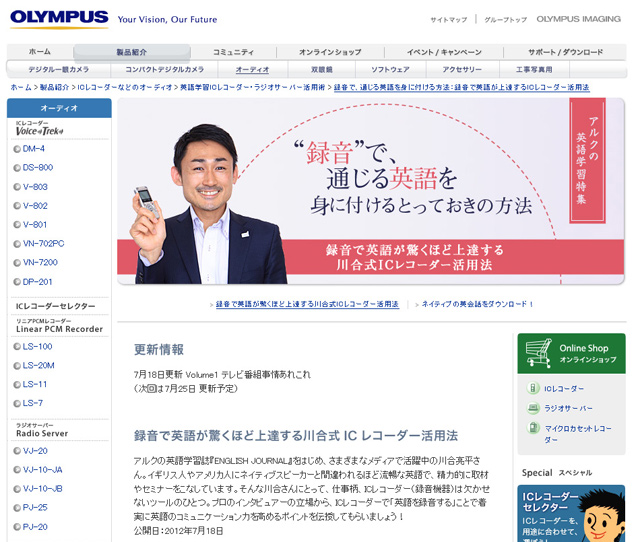The image size is (640, 542).
Task: Open the LS-100 product link
Action: [37, 347]
